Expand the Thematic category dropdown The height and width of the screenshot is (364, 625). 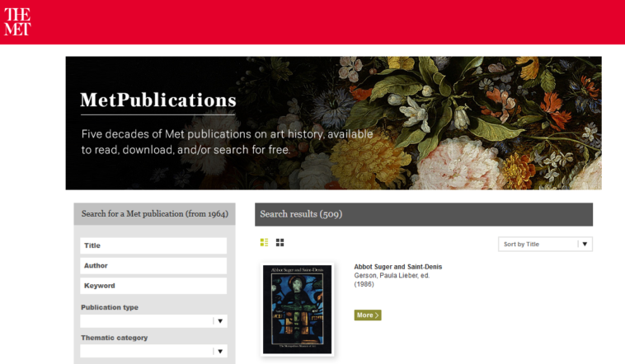(153, 352)
